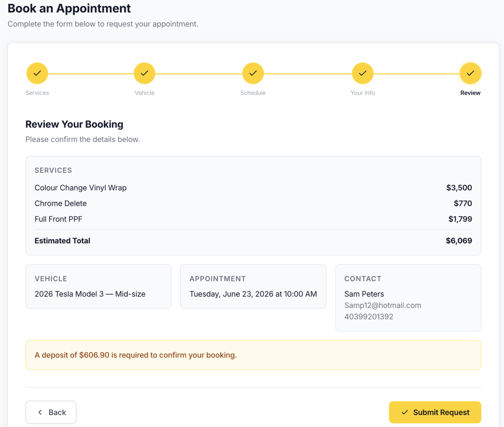
Task: Click the APPOINTMENT card header
Action: pos(217,279)
